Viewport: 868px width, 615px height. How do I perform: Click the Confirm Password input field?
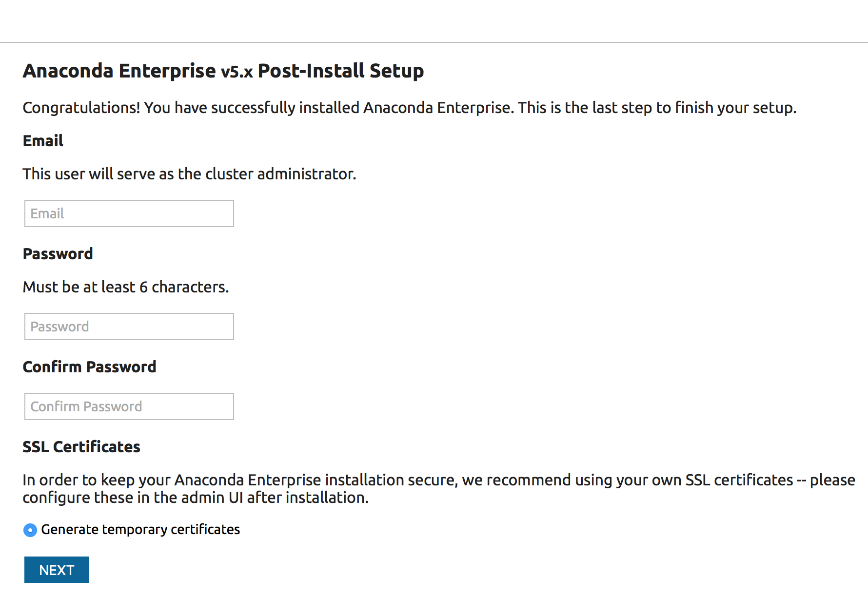click(x=129, y=406)
